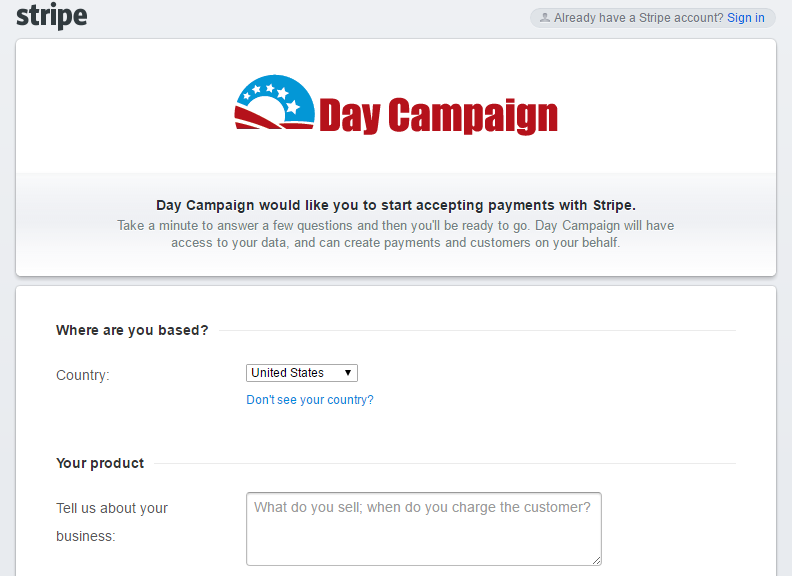Click the Your product section heading
The image size is (792, 576).
(x=100, y=463)
